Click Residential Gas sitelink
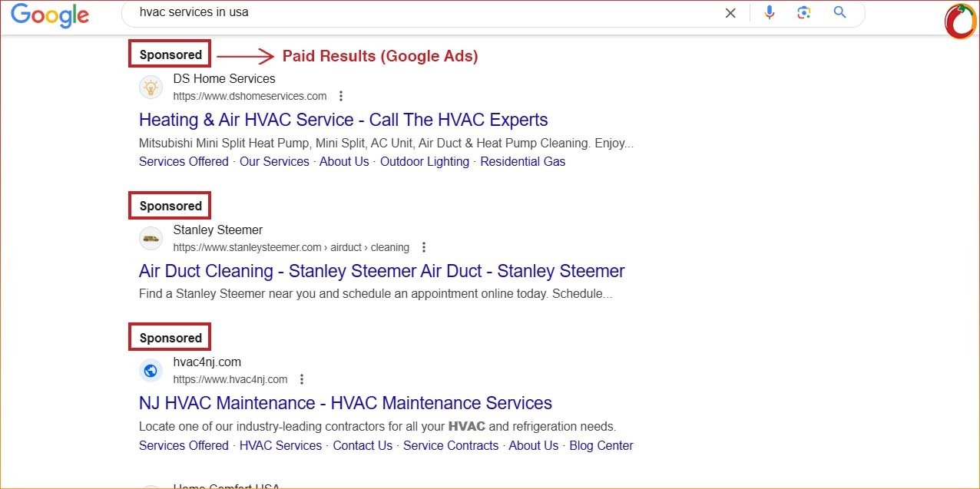 click(522, 161)
